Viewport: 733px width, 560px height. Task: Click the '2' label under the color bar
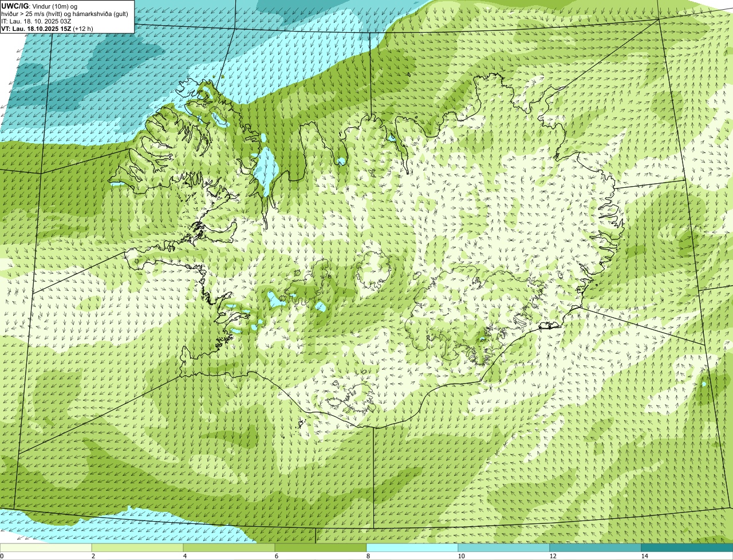click(93, 556)
